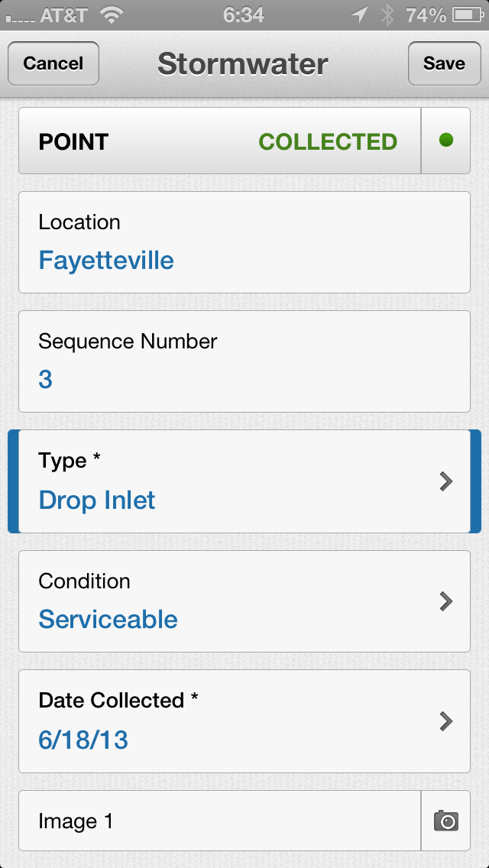This screenshot has height=868, width=489.
Task: Select the Serviceable condition value
Action: [x=108, y=620]
